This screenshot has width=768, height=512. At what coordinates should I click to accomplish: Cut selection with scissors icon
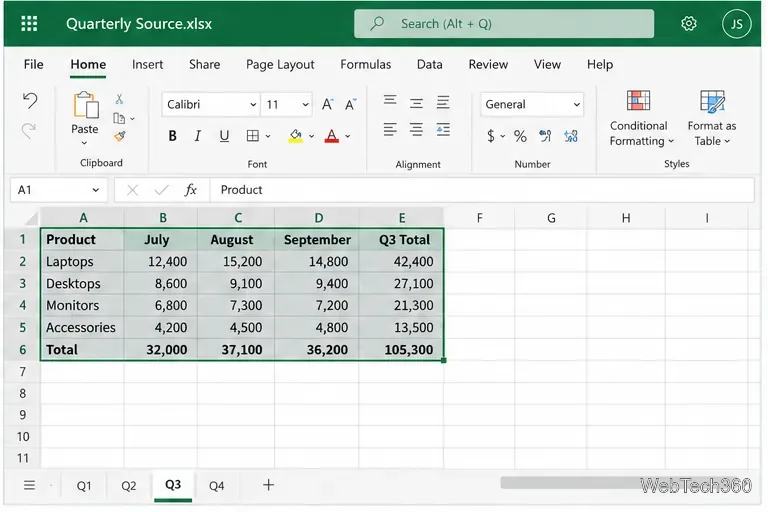[x=119, y=99]
